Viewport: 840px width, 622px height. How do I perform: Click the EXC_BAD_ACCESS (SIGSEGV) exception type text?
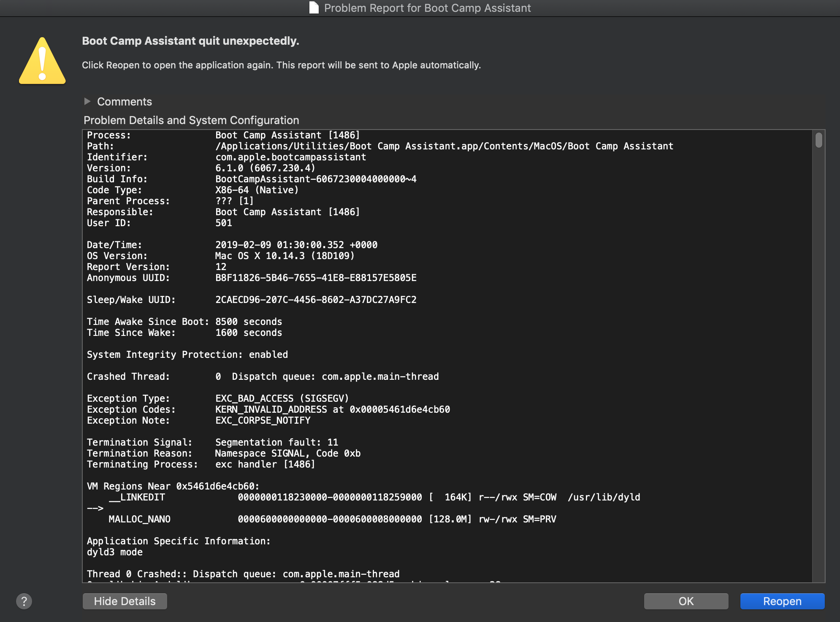pyautogui.click(x=282, y=398)
